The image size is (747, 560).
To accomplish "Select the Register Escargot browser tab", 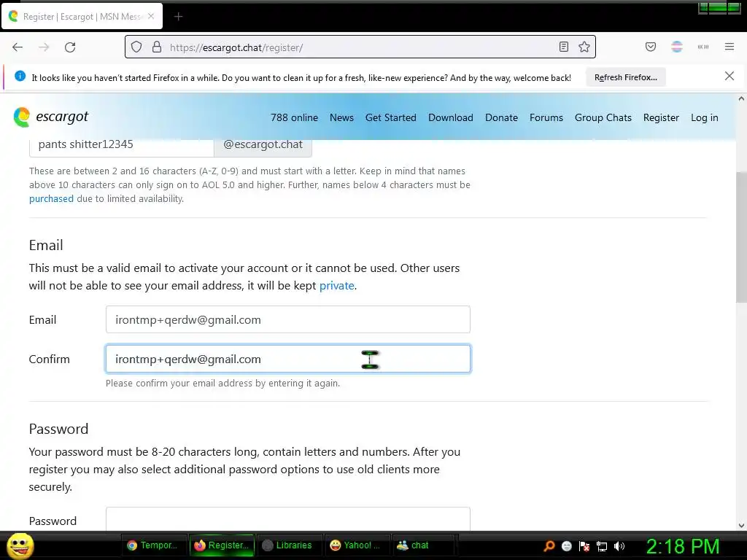I will [x=82, y=16].
